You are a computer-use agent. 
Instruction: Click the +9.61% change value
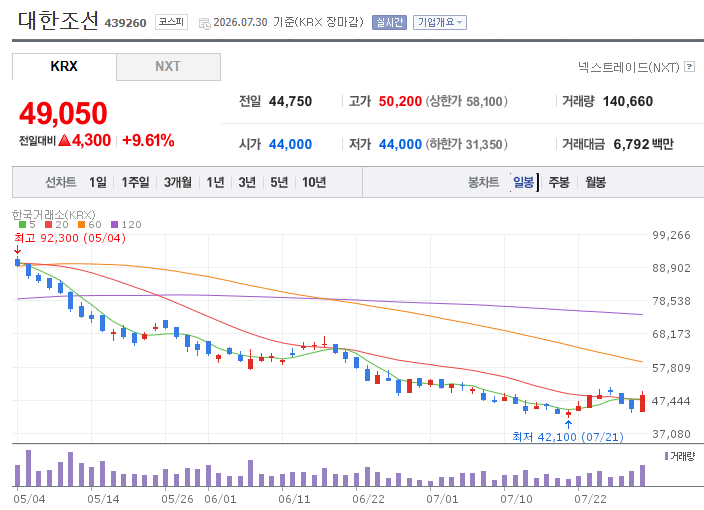tap(148, 141)
